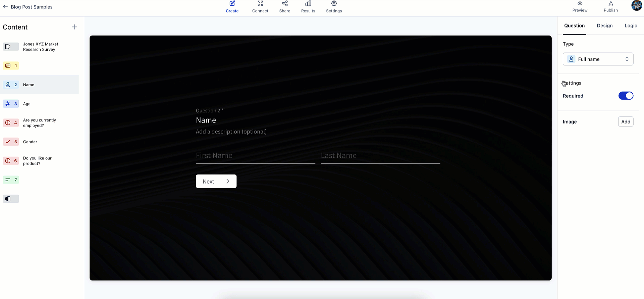Open the Settings gear in top bar

coord(334,4)
